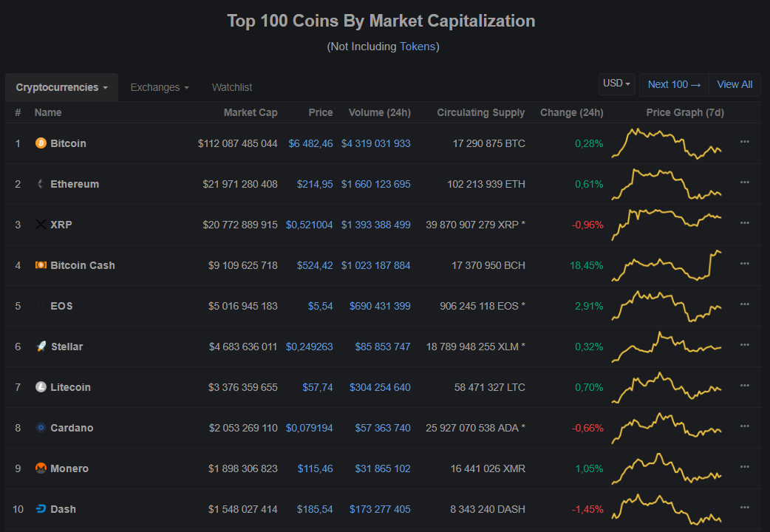Click the Litecoin logo
Image resolution: width=770 pixels, height=532 pixels.
coord(41,387)
